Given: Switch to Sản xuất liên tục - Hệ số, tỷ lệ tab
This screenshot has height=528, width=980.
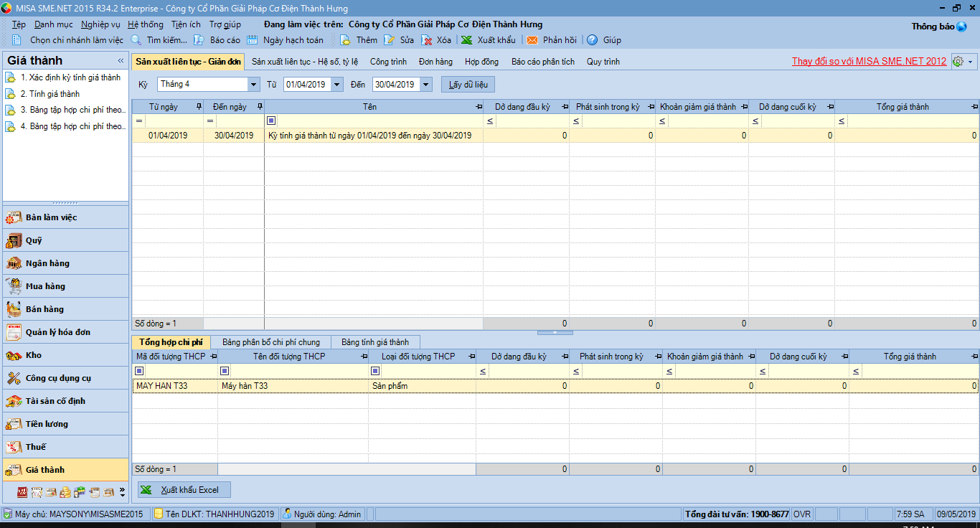Looking at the screenshot, I should coord(305,62).
